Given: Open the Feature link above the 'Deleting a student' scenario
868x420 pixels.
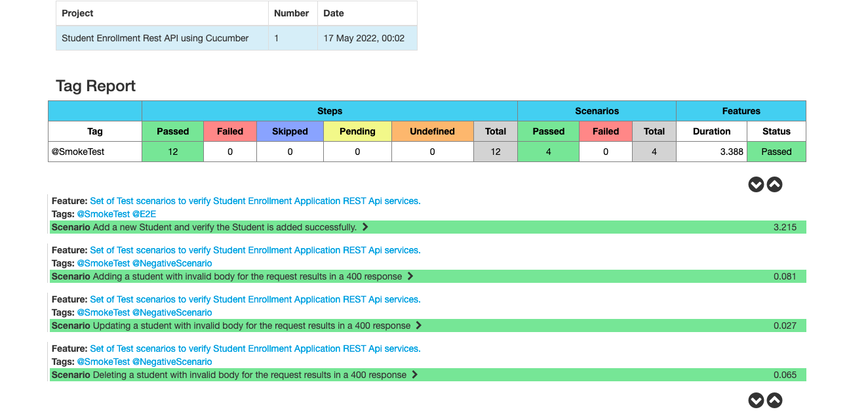Looking at the screenshot, I should [255, 348].
